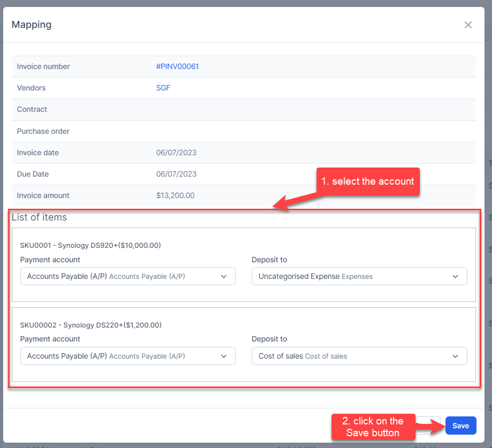
Task: Click the Purchase order row label
Action: (43, 131)
